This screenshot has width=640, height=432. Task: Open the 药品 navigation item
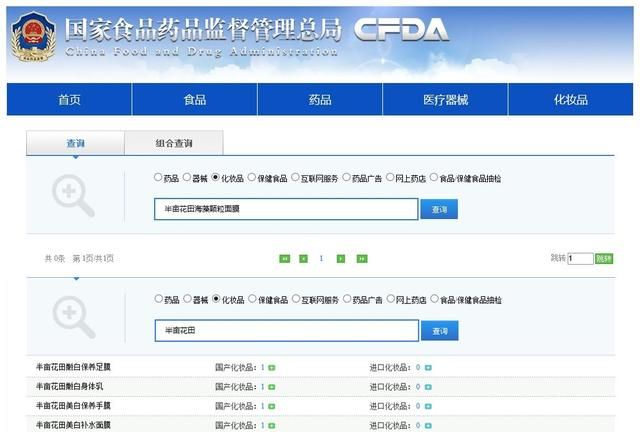coord(320,100)
